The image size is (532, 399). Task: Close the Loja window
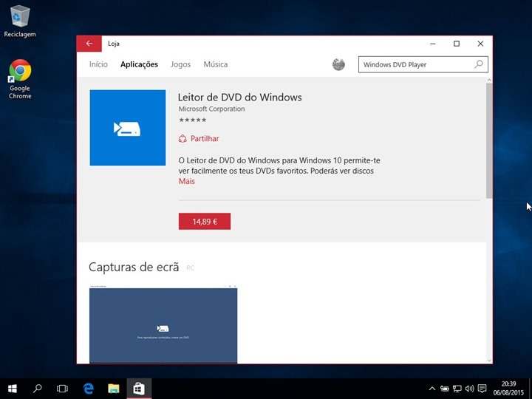pos(480,44)
